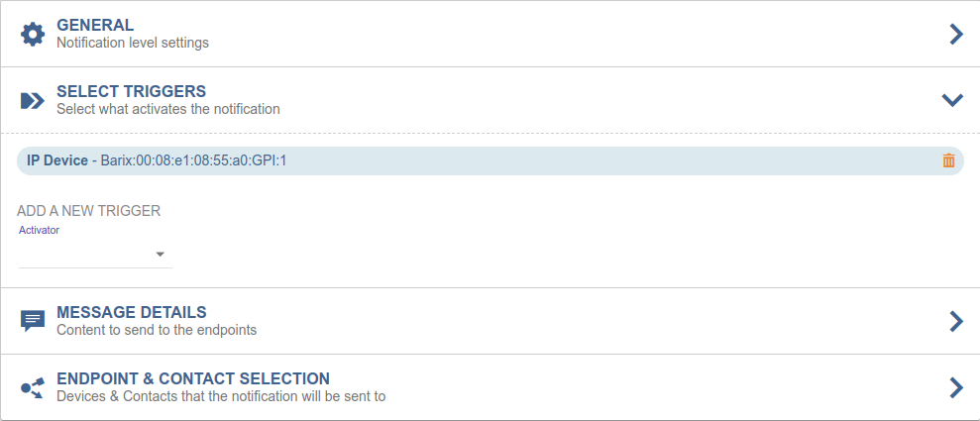Click the SELECT TRIGGERS heading
980x421 pixels.
131,91
